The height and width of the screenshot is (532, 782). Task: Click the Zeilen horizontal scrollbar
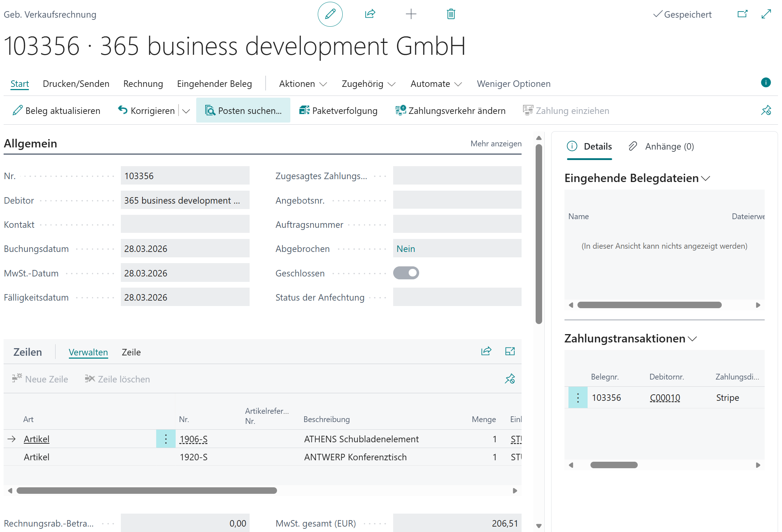click(146, 491)
